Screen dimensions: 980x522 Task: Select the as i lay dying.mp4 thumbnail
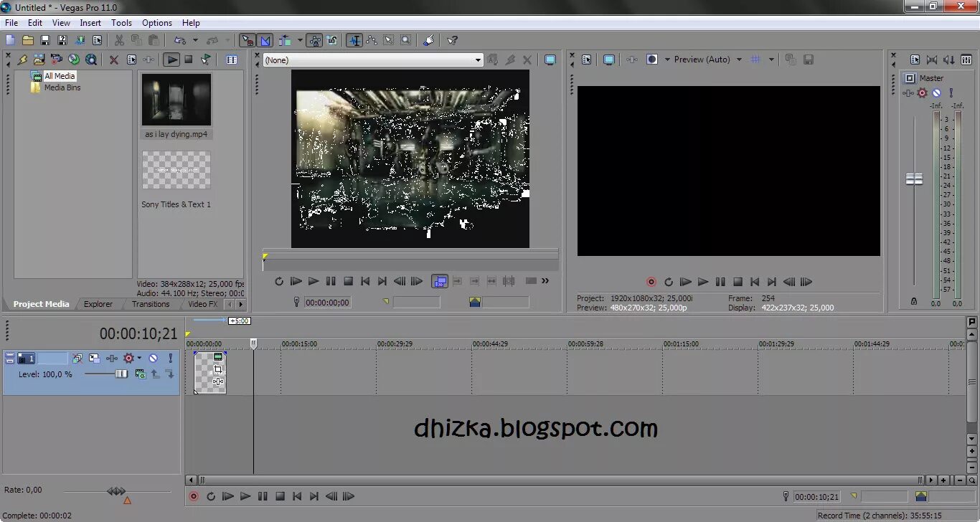[x=176, y=100]
